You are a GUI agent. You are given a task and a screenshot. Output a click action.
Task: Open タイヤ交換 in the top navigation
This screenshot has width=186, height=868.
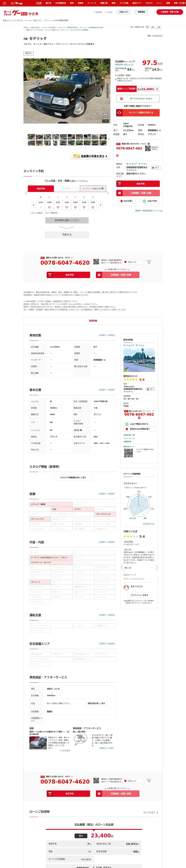tap(124, 3)
